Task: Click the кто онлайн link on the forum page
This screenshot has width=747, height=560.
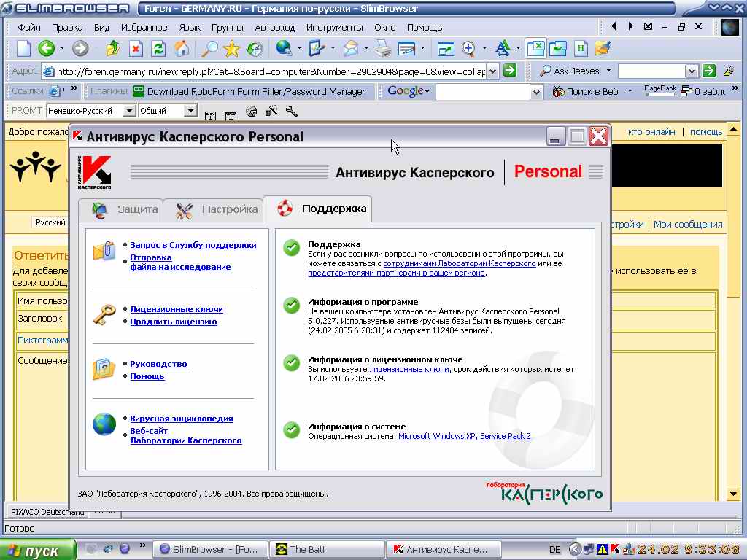Action: point(651,132)
